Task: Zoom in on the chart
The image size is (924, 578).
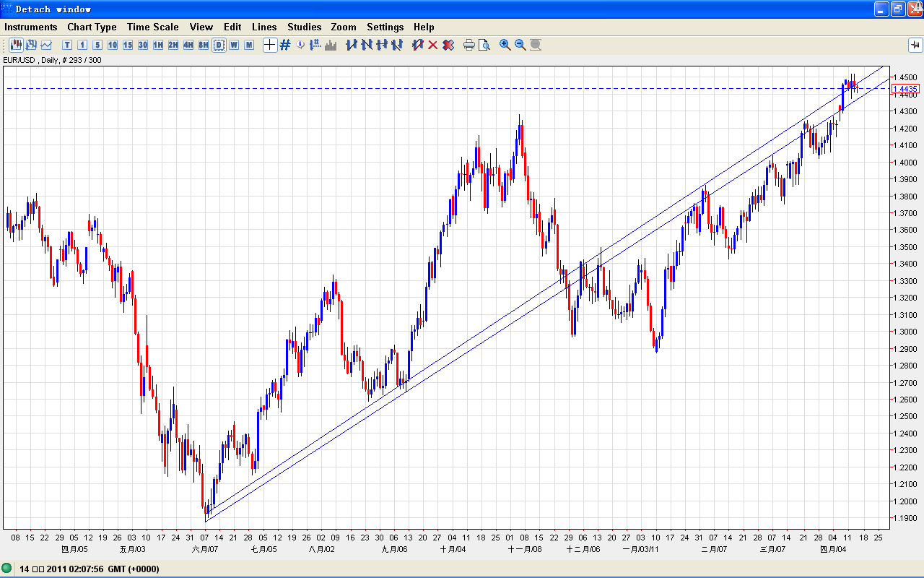Action: point(505,45)
